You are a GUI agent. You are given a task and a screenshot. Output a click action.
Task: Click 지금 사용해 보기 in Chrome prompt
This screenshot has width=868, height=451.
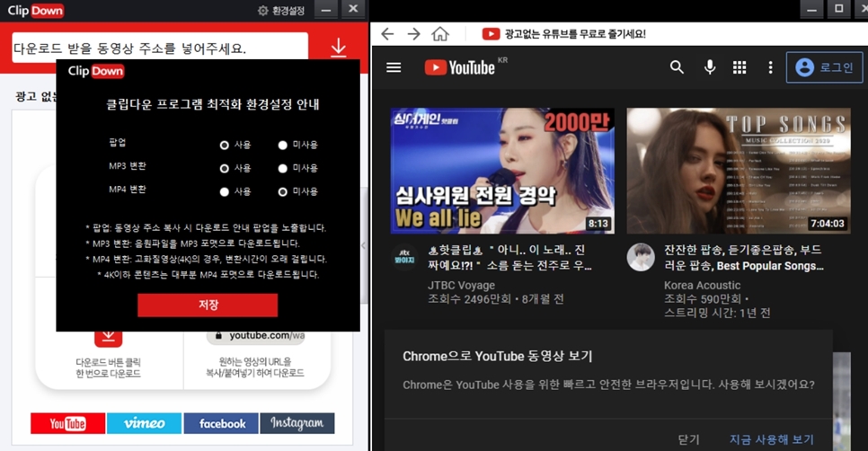pyautogui.click(x=772, y=439)
